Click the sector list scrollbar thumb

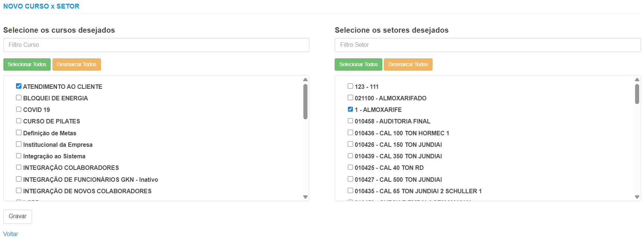637,94
